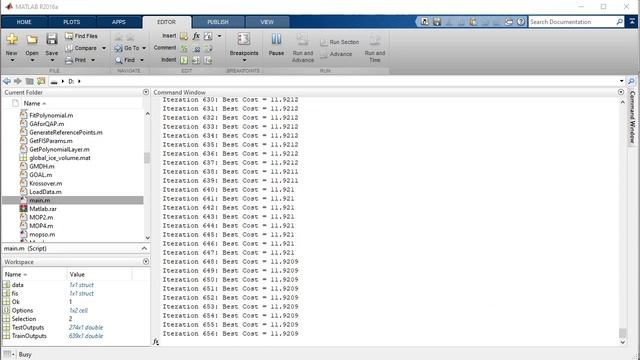Click the Search Documentation field

tap(572, 22)
